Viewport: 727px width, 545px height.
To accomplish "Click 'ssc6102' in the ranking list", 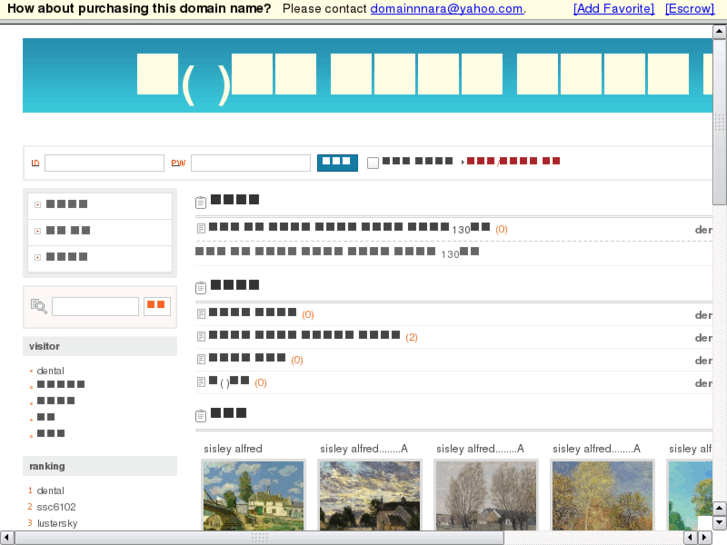I will (x=56, y=507).
